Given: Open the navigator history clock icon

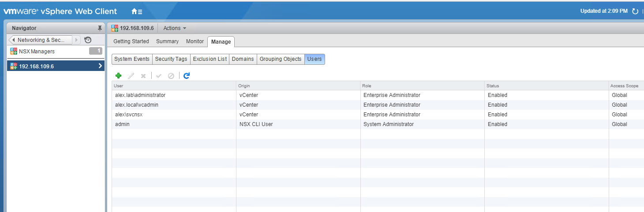Looking at the screenshot, I should [88, 40].
